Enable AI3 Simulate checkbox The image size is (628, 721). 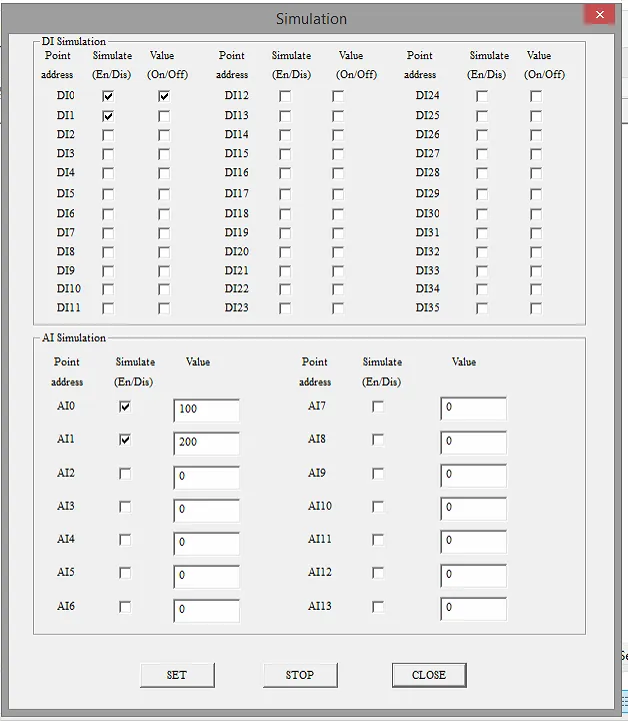click(x=125, y=507)
